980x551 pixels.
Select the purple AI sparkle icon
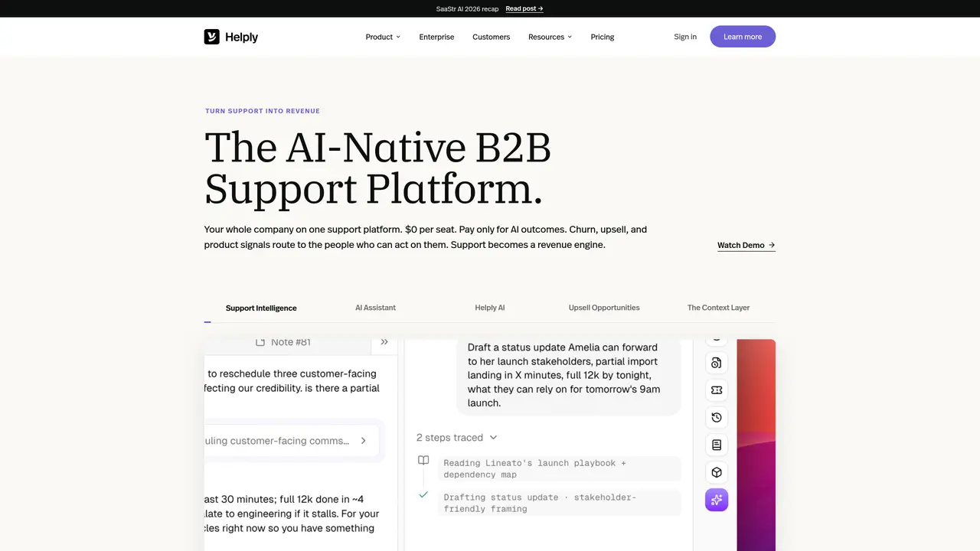pyautogui.click(x=717, y=500)
